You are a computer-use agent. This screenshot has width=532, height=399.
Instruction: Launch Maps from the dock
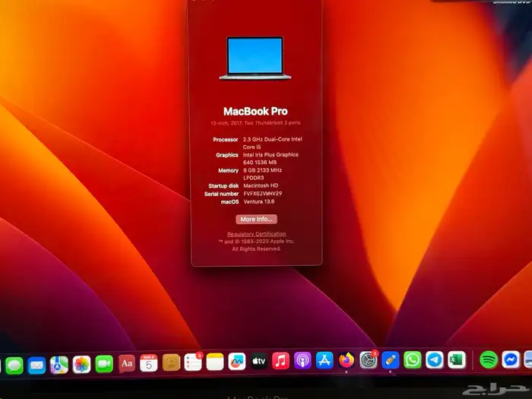click(59, 365)
